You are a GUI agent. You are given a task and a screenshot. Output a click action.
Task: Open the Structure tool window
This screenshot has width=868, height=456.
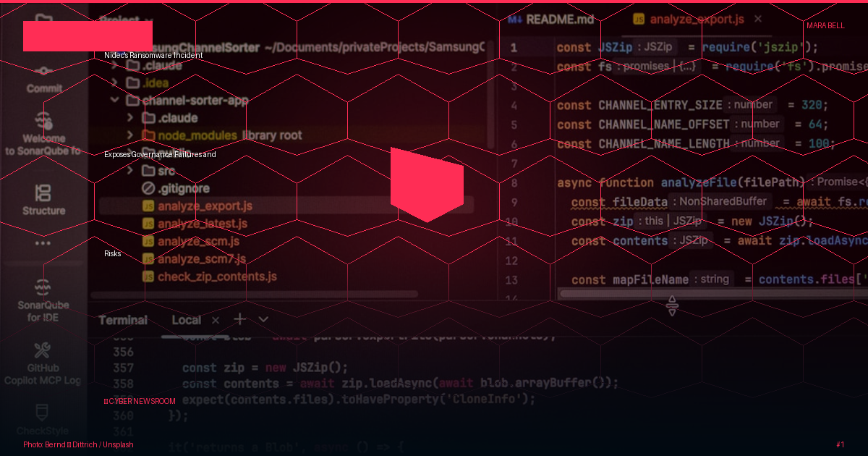pos(43,193)
